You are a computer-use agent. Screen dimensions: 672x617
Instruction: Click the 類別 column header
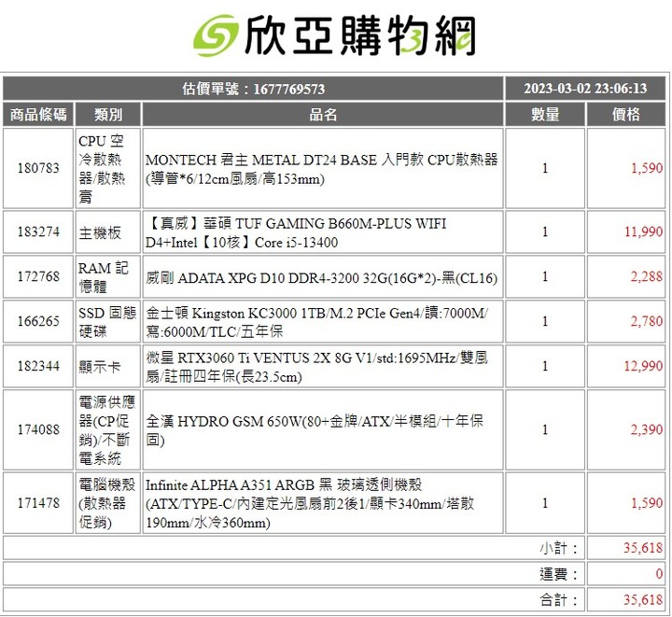click(108, 115)
